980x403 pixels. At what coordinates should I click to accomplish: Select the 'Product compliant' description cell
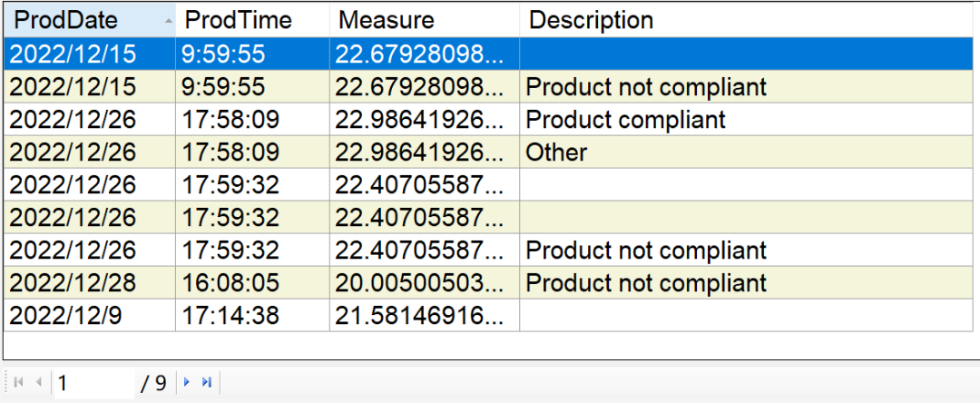[626, 120]
